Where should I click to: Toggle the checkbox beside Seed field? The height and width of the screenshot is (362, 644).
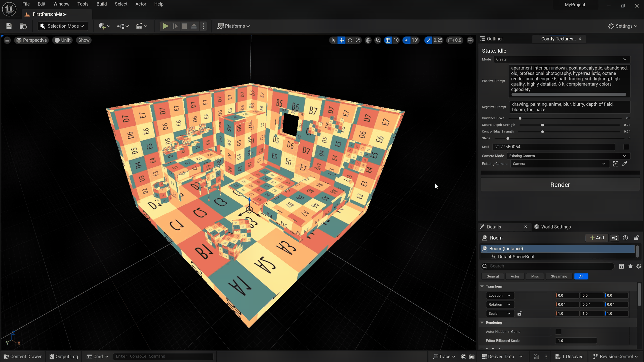626,147
